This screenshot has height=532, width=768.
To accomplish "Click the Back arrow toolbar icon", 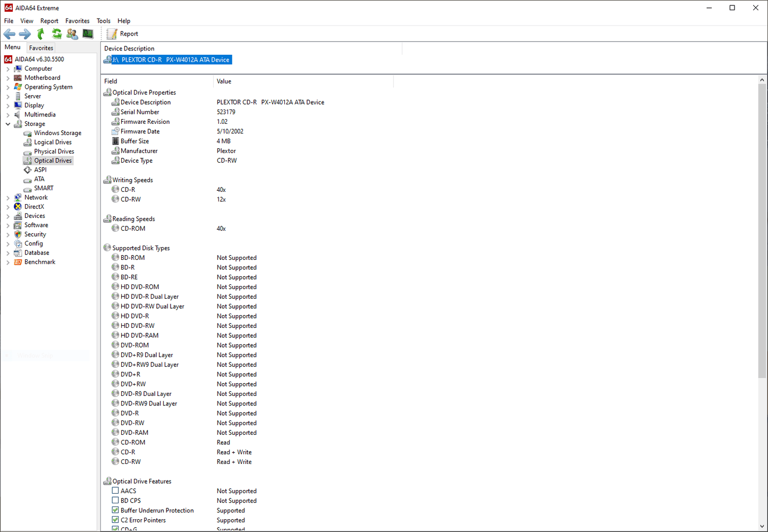I will click(10, 34).
